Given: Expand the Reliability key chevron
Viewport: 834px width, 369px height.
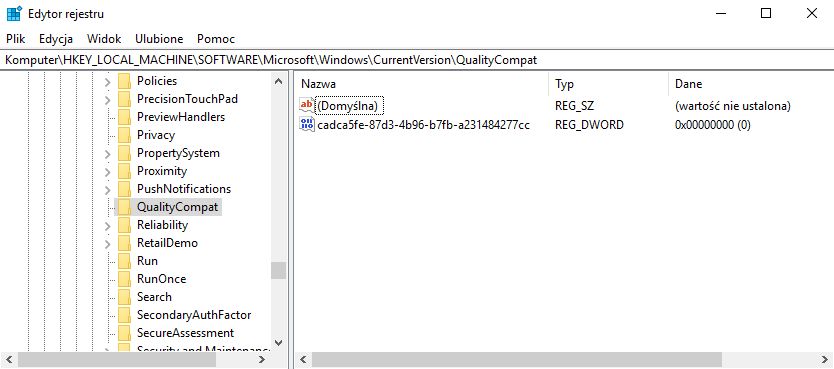Looking at the screenshot, I should point(107,225).
